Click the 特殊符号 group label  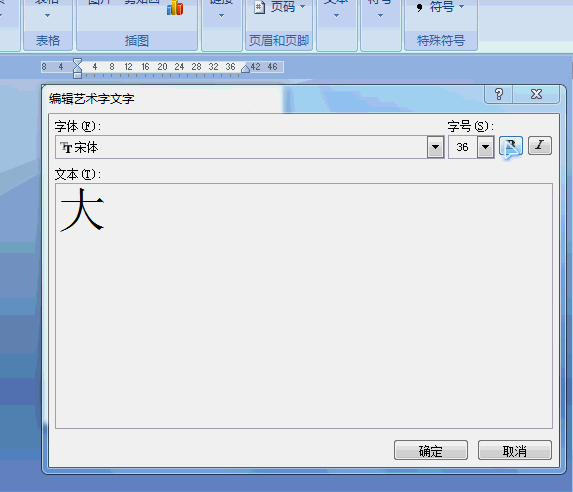point(441,40)
